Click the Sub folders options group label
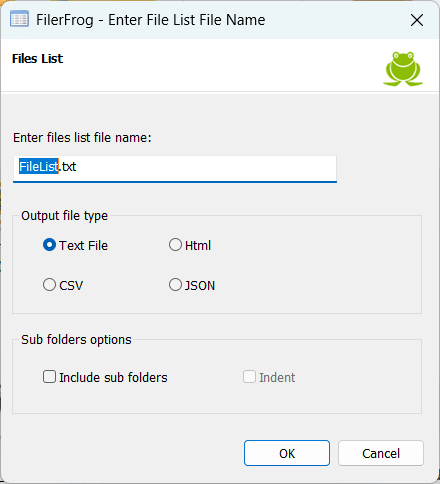440x484 pixels. tap(76, 340)
